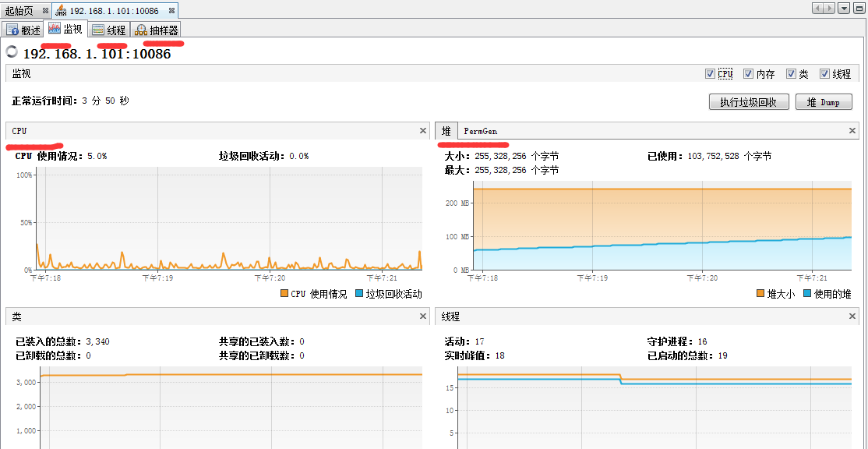Viewport: 868px width, 449px height.
Task: Click the 已卸载的总数 0 value
Action: [89, 355]
